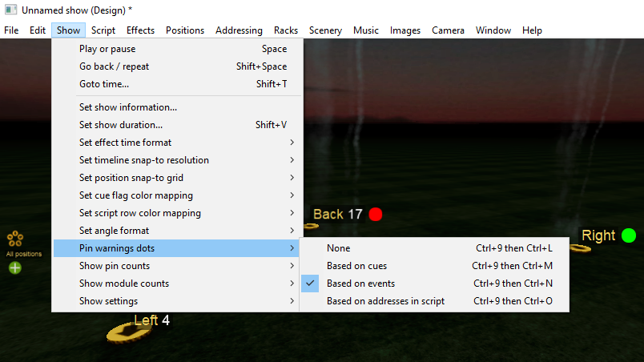Click the All positions cluster icon
Viewport: 644px width, 362px height.
click(x=14, y=239)
